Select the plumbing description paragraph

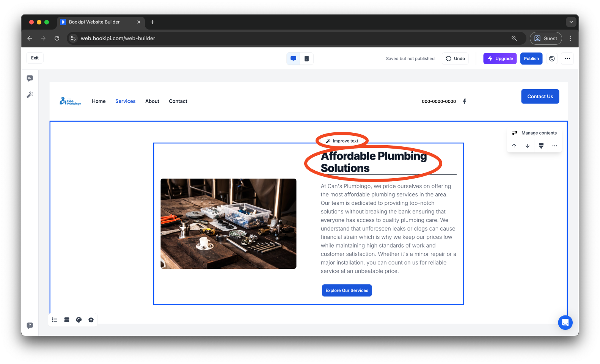point(388,229)
